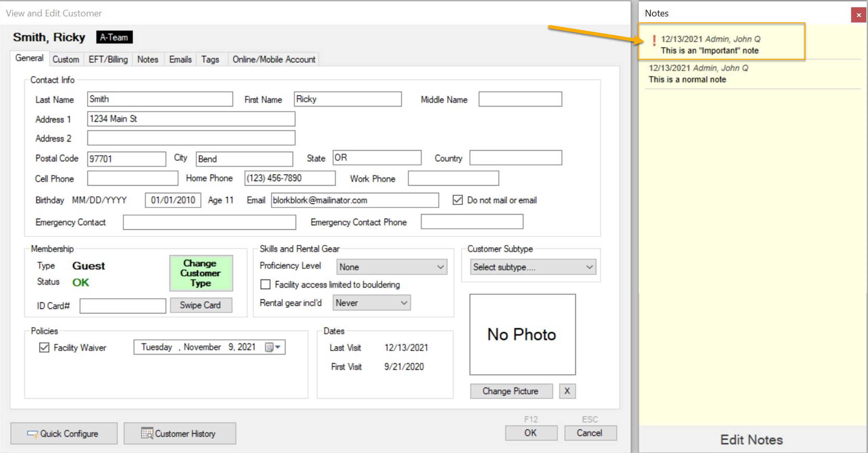Image resolution: width=868 pixels, height=453 pixels.
Task: Open the Notes tab
Action: coord(148,59)
